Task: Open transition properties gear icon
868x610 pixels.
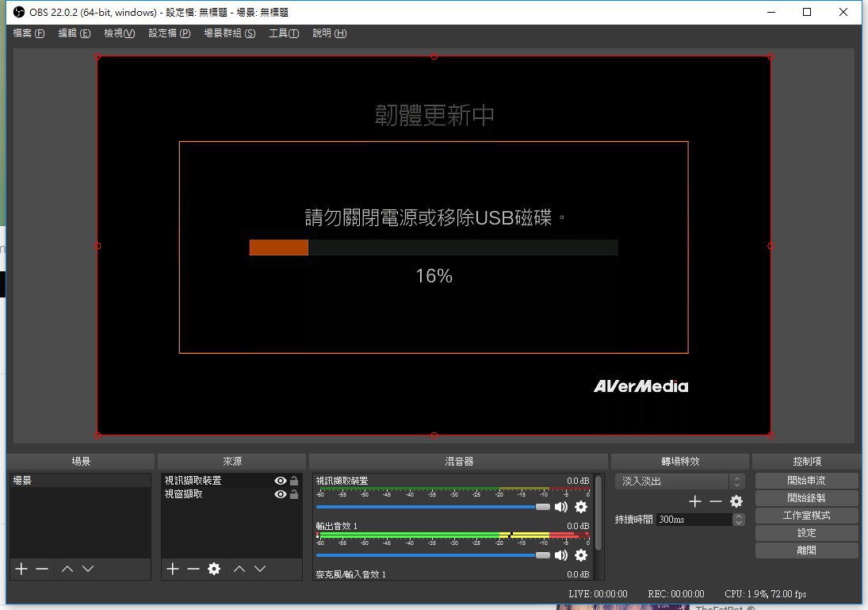Action: [736, 501]
